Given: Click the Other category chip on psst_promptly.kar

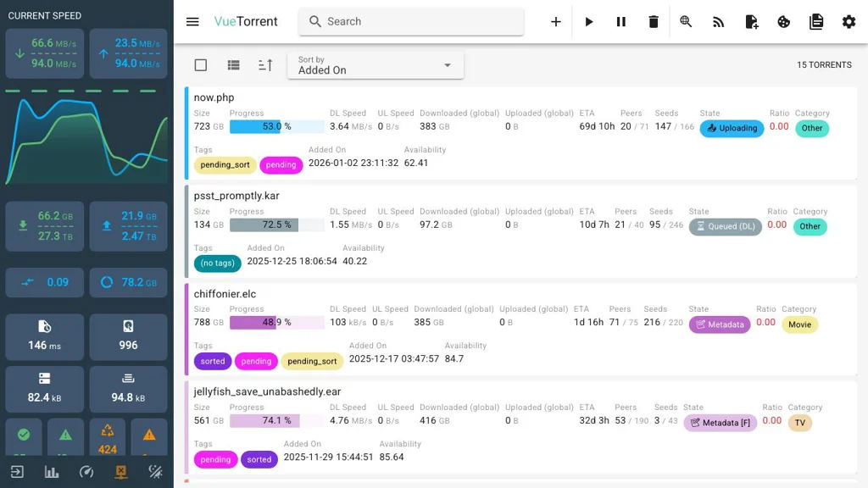Looking at the screenshot, I should (x=810, y=226).
